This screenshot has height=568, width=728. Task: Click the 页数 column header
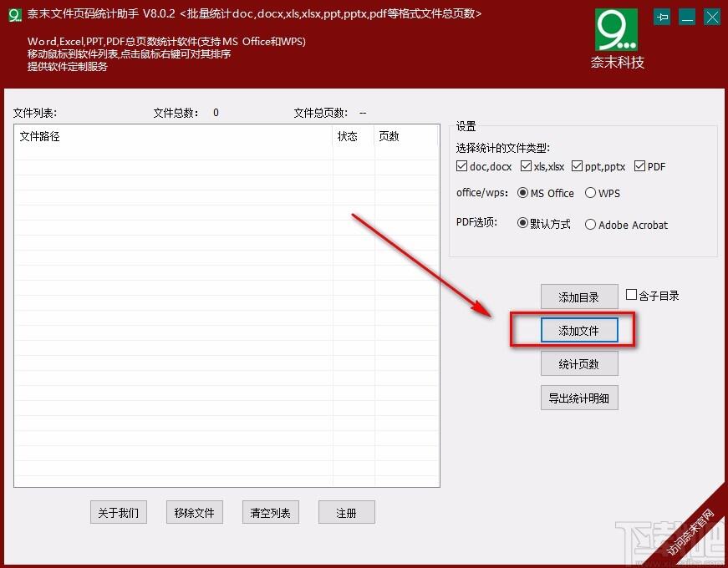click(405, 136)
